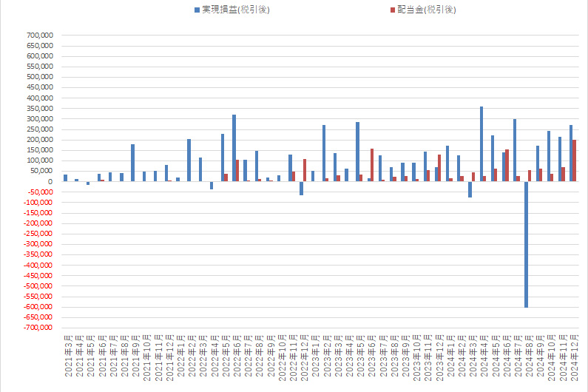Click the blue 実現損益(税引後) legend swatch
This screenshot has width=588, height=392.
tap(197, 10)
